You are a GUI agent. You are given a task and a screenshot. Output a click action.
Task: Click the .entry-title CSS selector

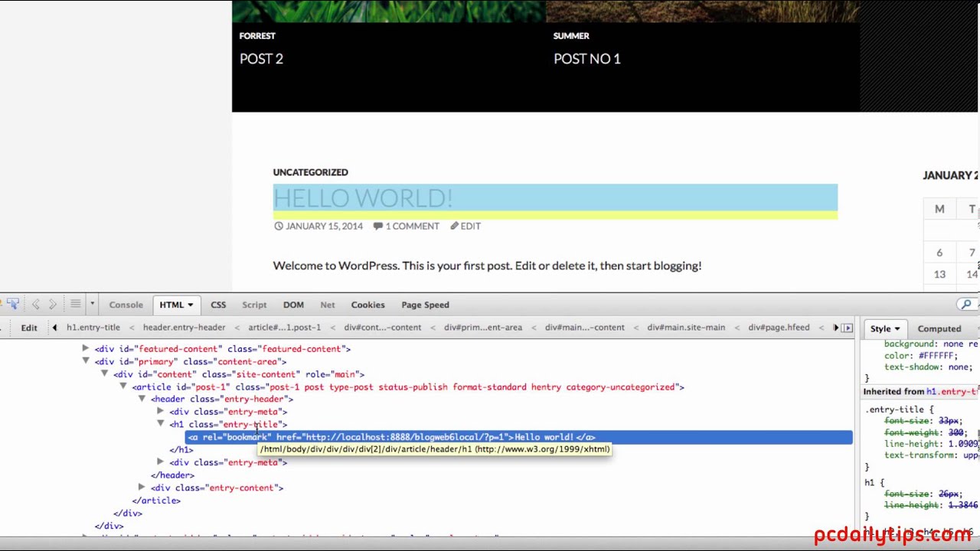pyautogui.click(x=895, y=409)
